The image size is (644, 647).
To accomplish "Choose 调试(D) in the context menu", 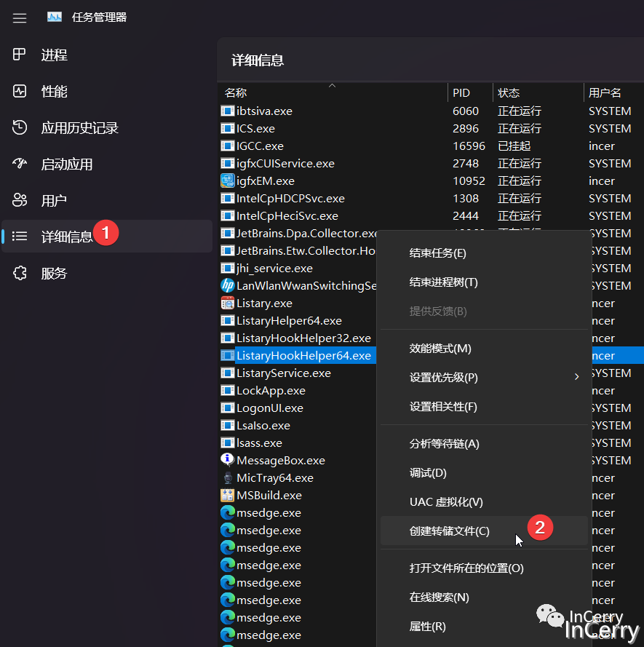I will tap(483, 473).
